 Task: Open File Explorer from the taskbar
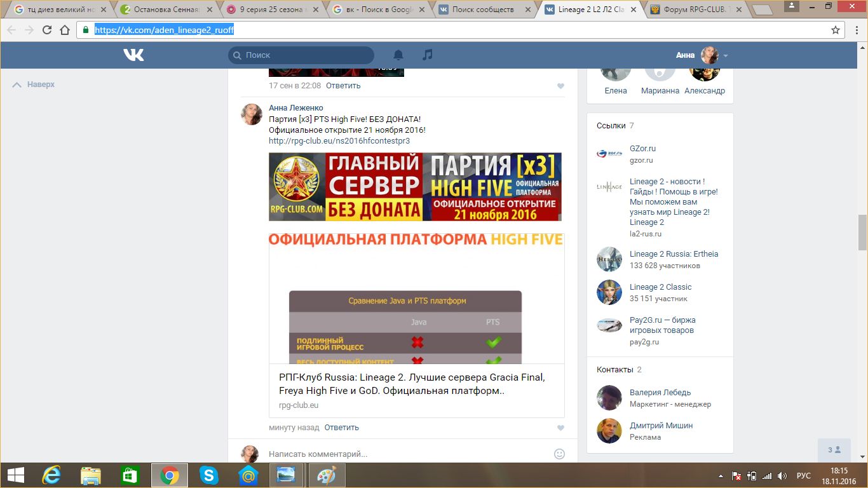point(91,475)
